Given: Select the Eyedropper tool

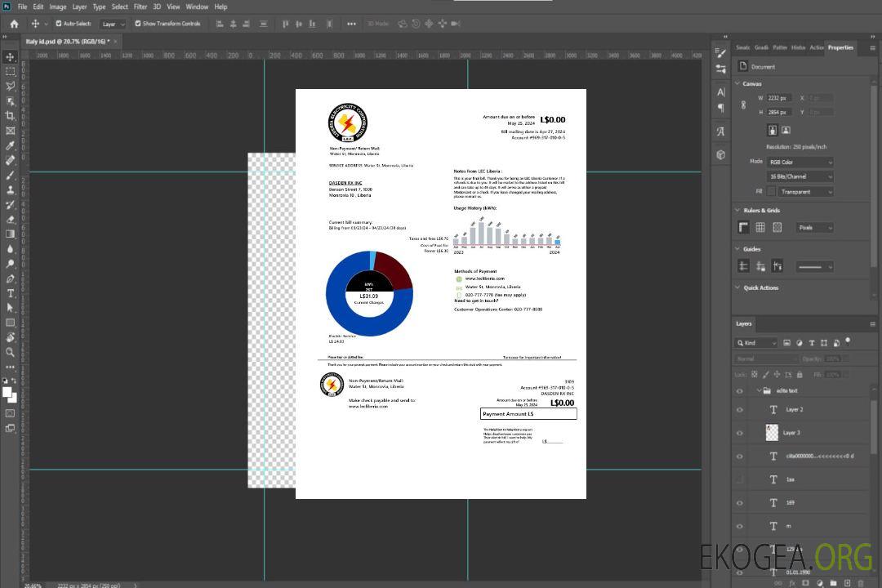Looking at the screenshot, I should (x=10, y=145).
